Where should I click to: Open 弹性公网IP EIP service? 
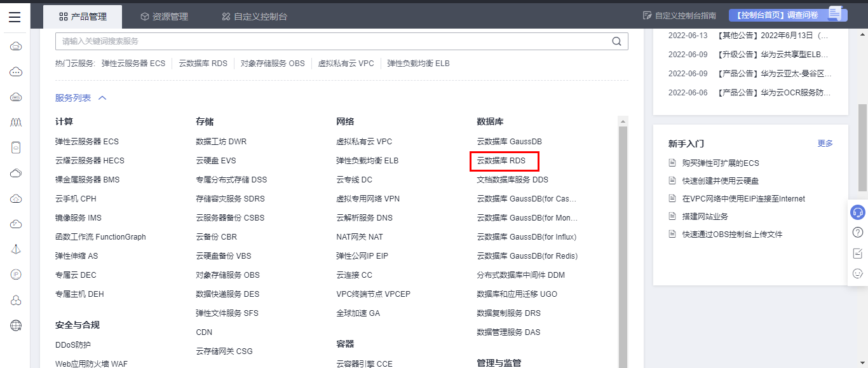point(362,256)
